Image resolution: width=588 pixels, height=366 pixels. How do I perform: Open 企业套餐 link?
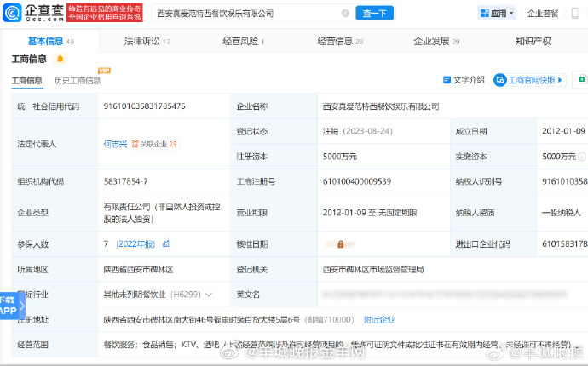click(543, 14)
